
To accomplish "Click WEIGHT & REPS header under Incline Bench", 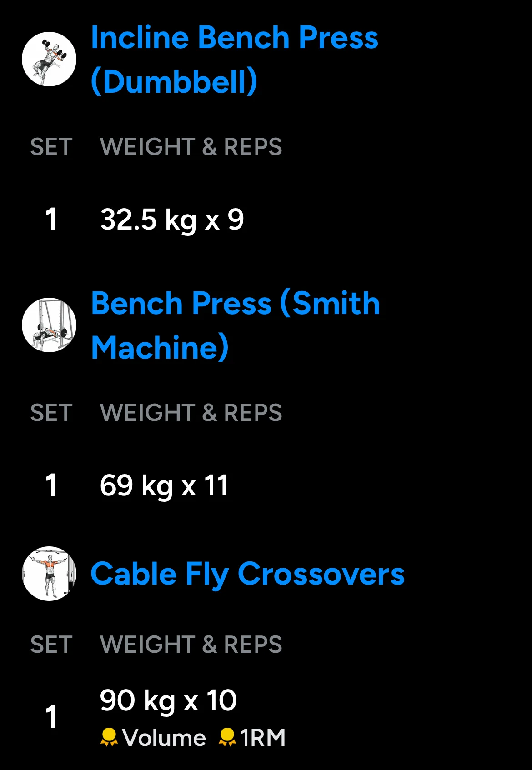I will pyautogui.click(x=191, y=147).
